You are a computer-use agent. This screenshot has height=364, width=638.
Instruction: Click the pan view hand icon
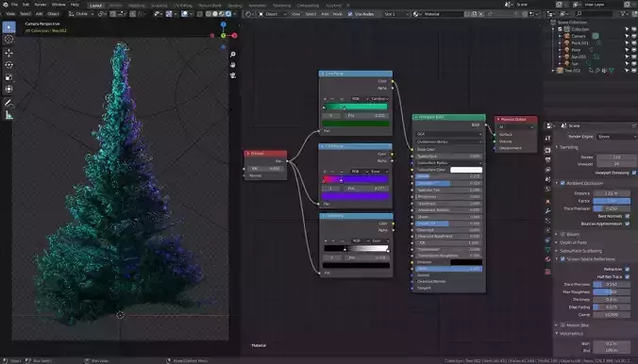pos(233,65)
